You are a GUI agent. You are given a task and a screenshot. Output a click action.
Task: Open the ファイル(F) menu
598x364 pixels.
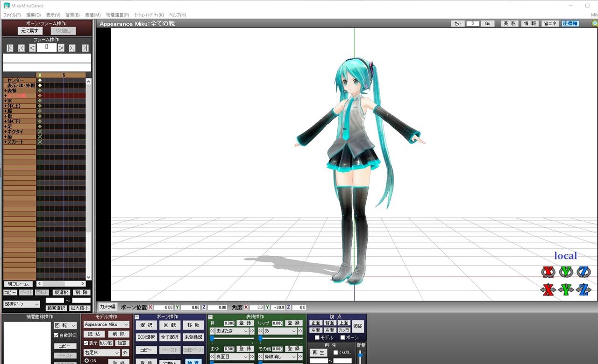coord(12,15)
